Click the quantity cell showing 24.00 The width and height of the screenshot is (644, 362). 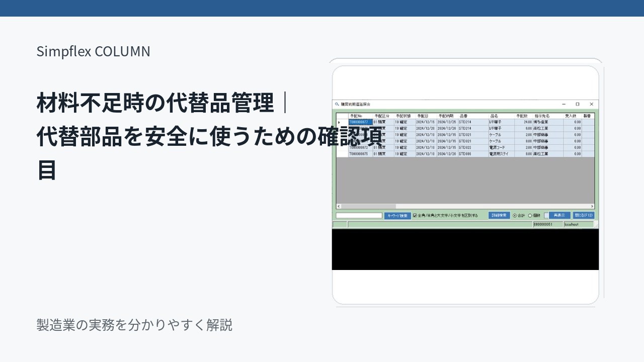click(x=524, y=122)
